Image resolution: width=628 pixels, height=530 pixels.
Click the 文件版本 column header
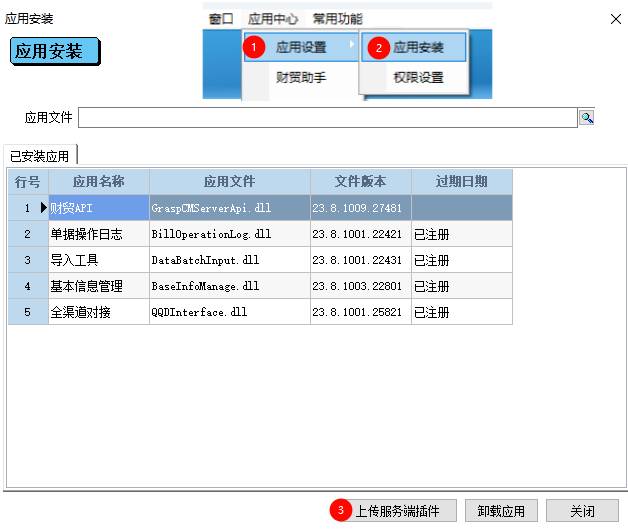361,182
